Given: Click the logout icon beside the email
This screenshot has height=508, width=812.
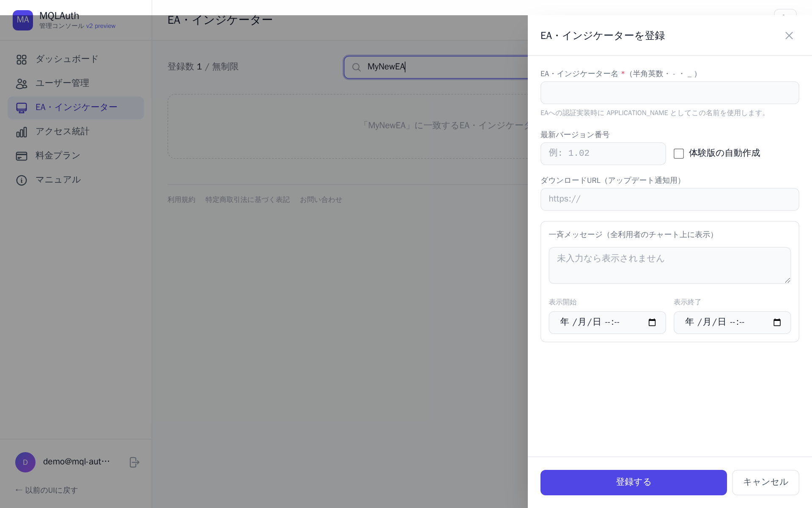Looking at the screenshot, I should click(x=134, y=462).
